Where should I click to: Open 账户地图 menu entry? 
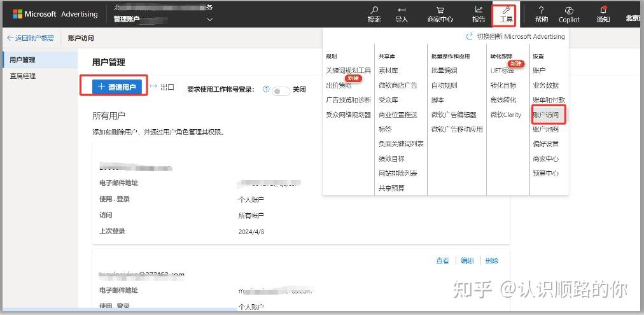545,129
